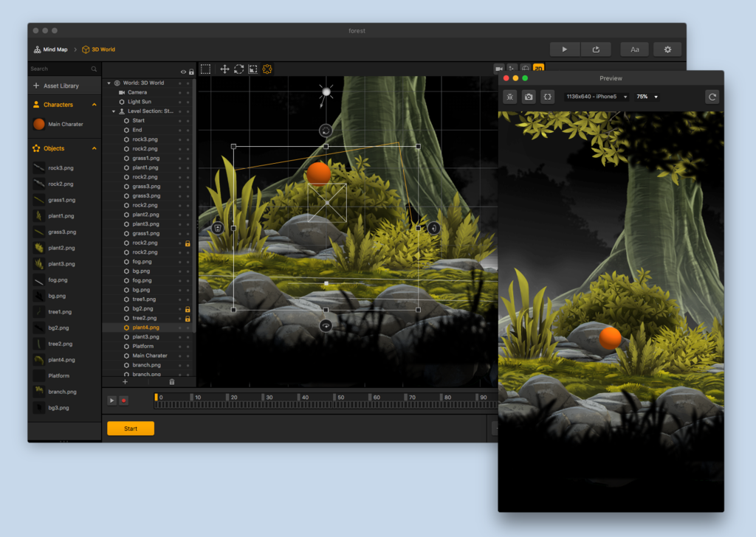Unlock the bg2.png layer
Viewport: 756px width, 537px height.
[188, 309]
